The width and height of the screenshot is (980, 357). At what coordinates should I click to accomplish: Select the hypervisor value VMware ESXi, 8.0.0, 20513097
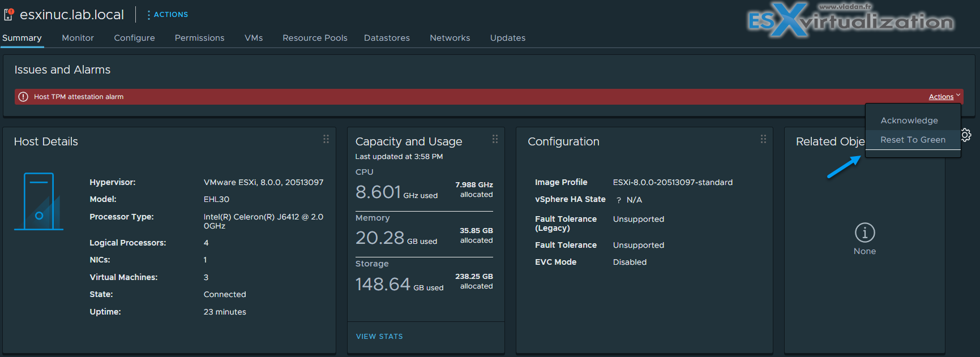(x=263, y=183)
